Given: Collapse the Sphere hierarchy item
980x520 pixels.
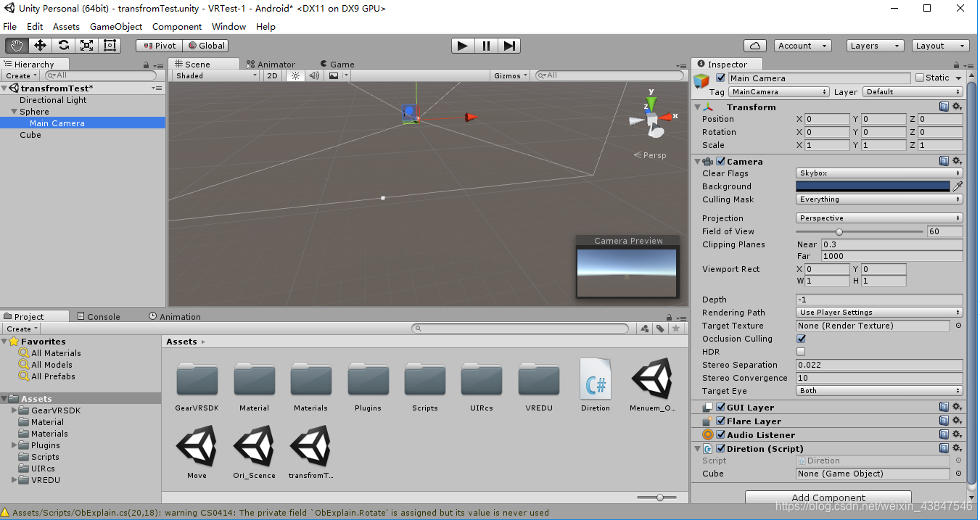Looking at the screenshot, I should click(14, 112).
